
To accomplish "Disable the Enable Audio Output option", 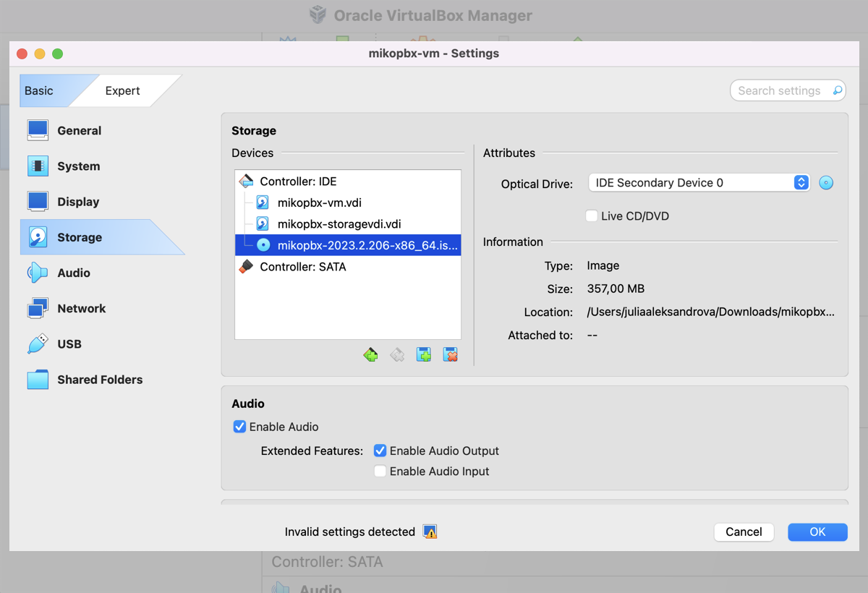I will (380, 451).
